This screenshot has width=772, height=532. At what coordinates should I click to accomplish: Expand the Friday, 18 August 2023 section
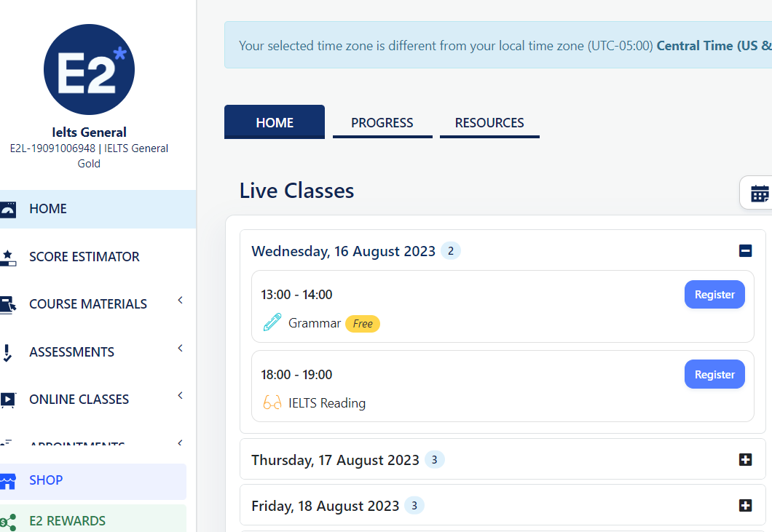pyautogui.click(x=745, y=505)
